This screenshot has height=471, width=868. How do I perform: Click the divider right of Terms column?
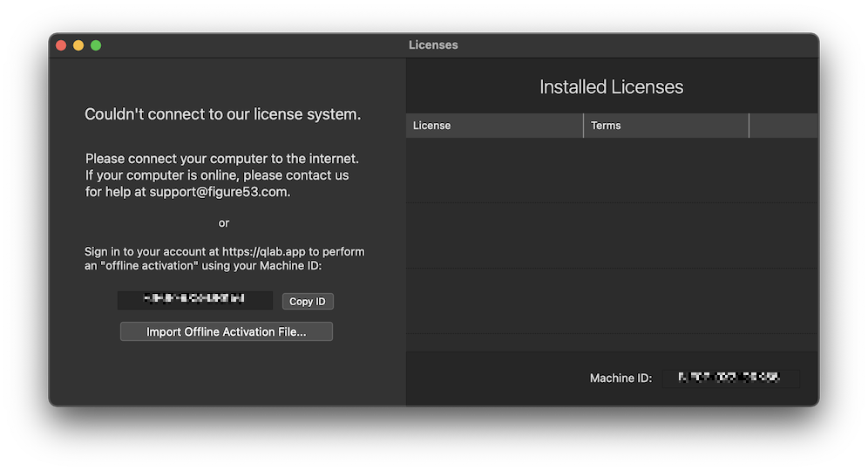tap(749, 126)
